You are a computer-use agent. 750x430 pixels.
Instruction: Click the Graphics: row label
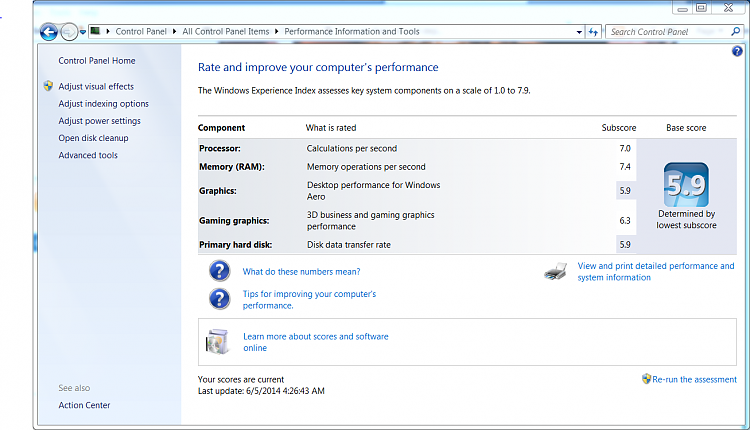tap(218, 191)
